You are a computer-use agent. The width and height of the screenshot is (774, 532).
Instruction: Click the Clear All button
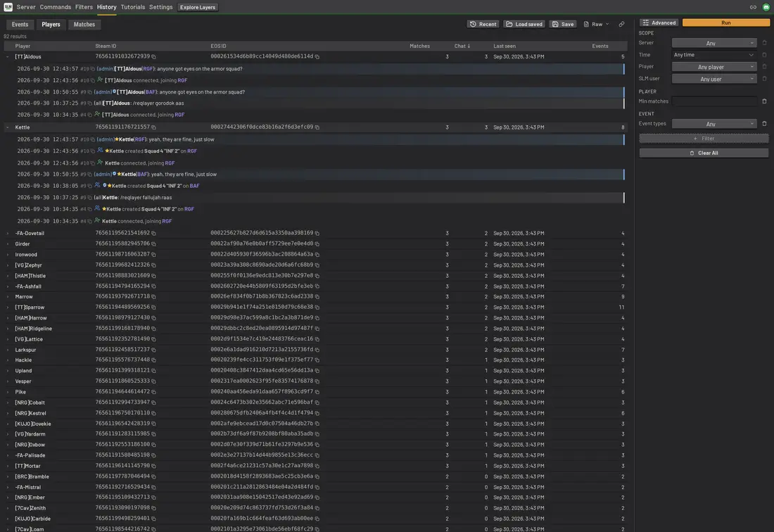[704, 153]
